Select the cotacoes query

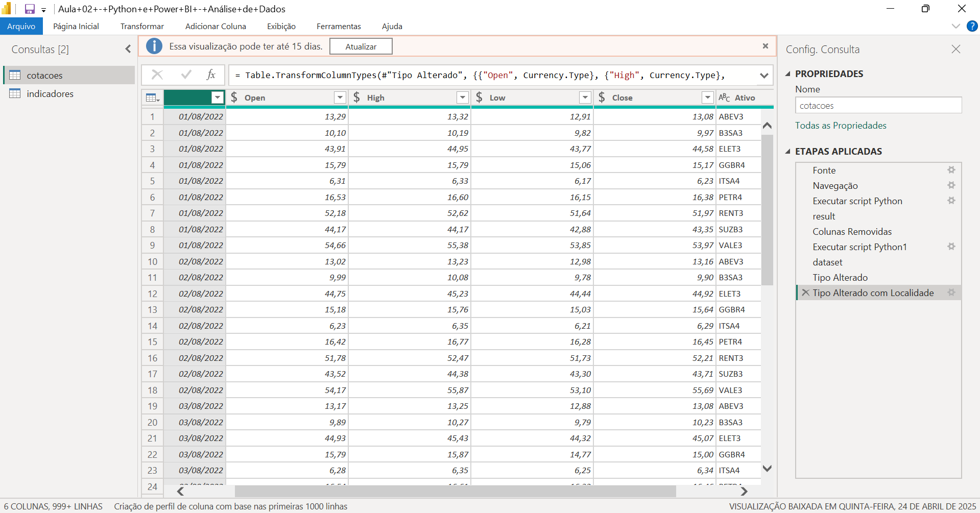pyautogui.click(x=69, y=75)
